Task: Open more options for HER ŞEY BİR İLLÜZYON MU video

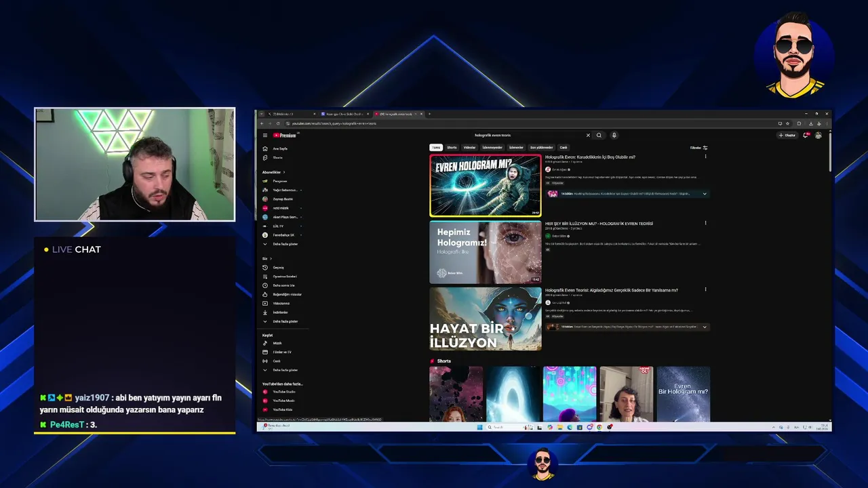Action: click(x=705, y=223)
